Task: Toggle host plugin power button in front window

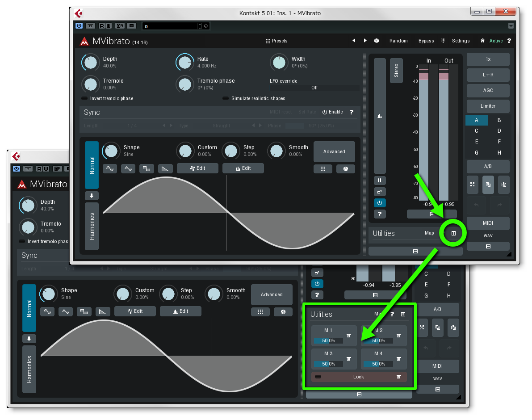Action: pyautogui.click(x=79, y=26)
